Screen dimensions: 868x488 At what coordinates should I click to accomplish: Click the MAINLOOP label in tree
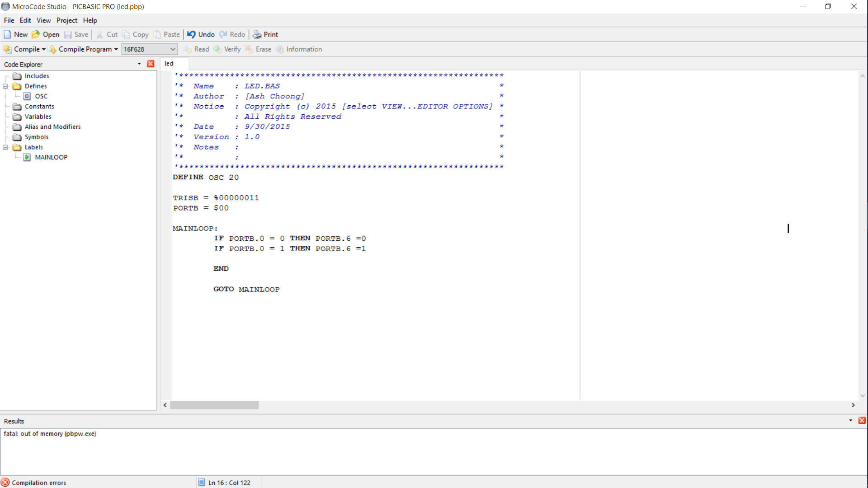(51, 157)
